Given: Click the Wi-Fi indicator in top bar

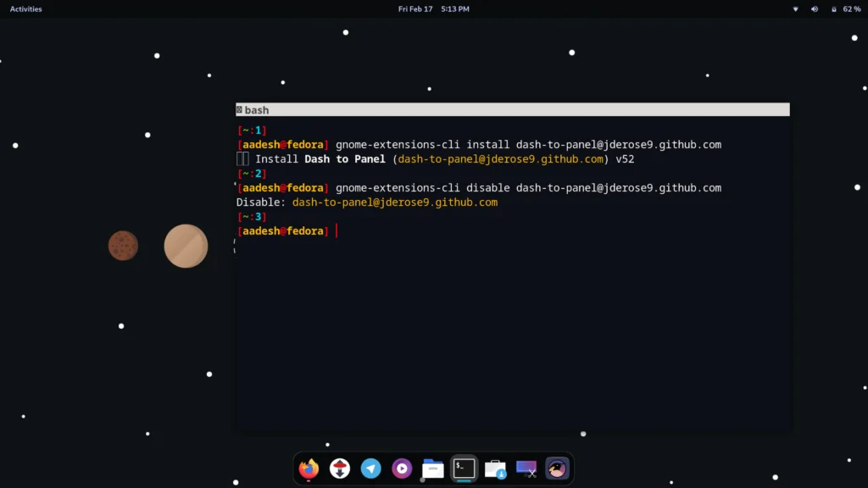Looking at the screenshot, I should tap(795, 9).
